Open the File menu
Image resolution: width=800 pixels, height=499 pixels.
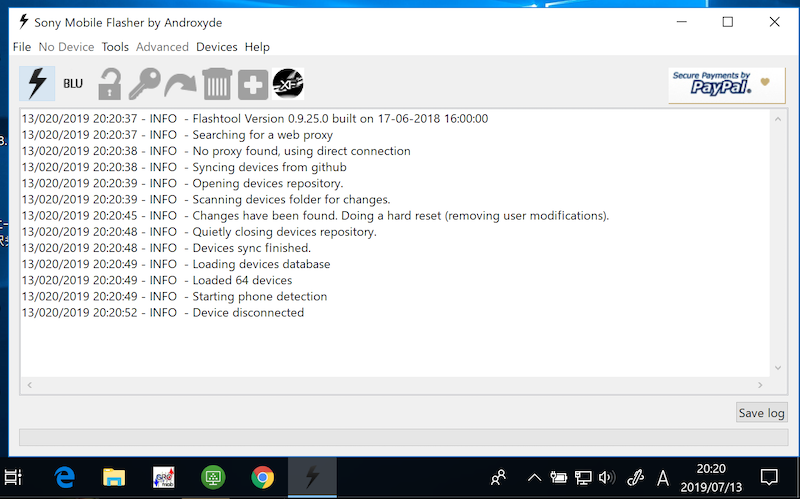22,47
